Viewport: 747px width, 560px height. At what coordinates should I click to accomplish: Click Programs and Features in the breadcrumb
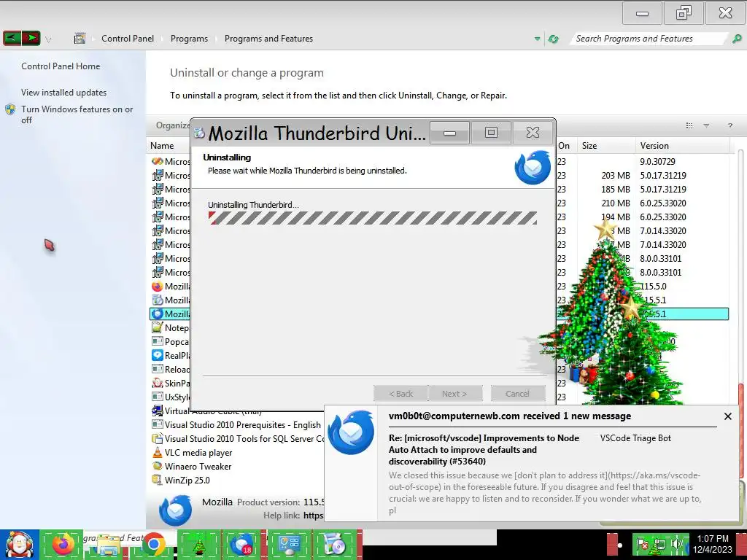(268, 39)
